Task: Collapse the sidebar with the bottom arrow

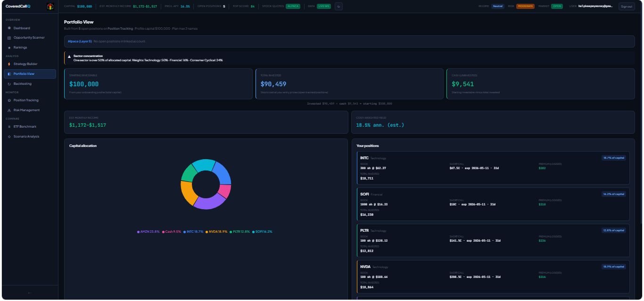Action: tap(30, 293)
